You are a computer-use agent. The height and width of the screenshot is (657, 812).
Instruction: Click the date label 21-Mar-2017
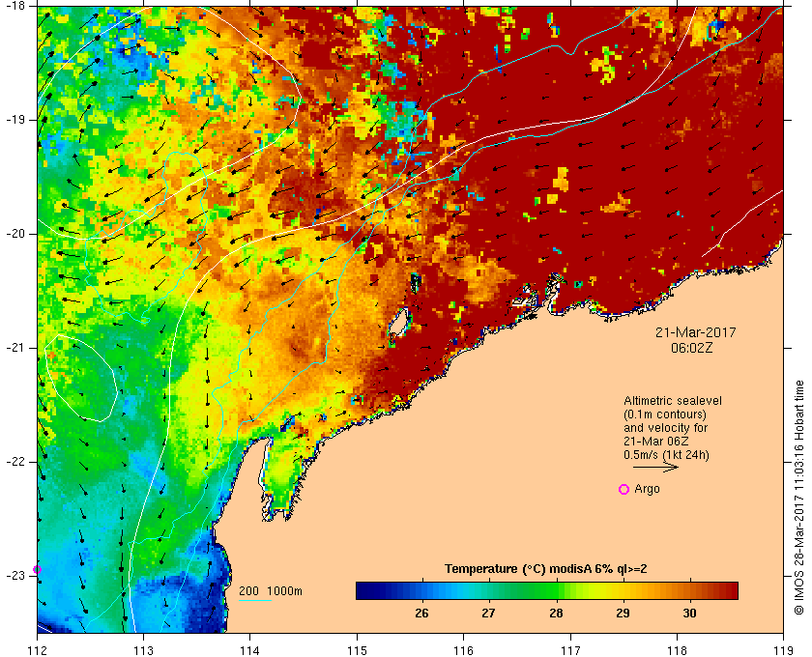click(695, 332)
